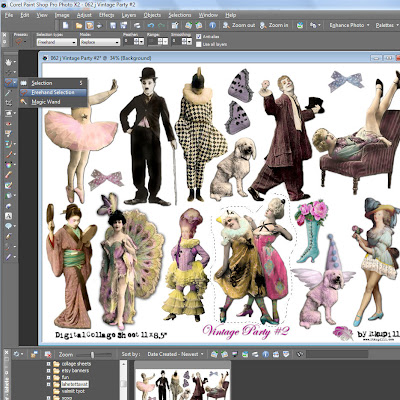Open the Presets dropdown

pos(21,42)
